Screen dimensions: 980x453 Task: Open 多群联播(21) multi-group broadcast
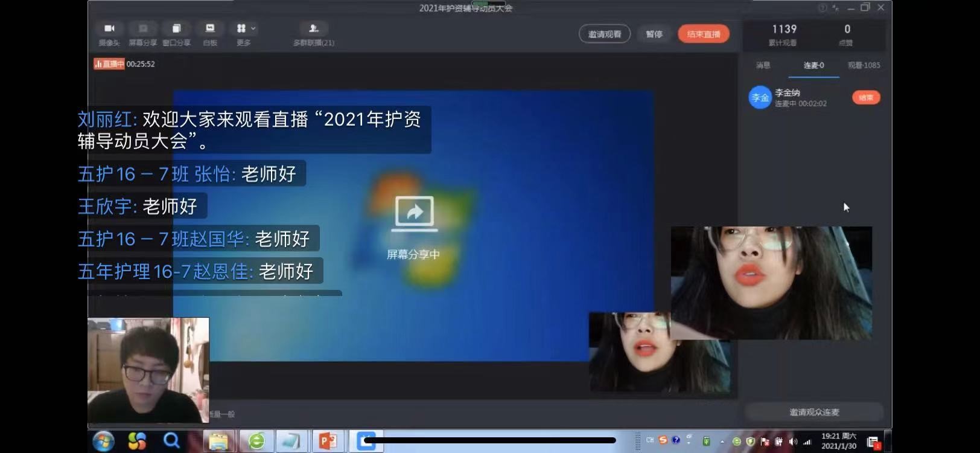(313, 29)
